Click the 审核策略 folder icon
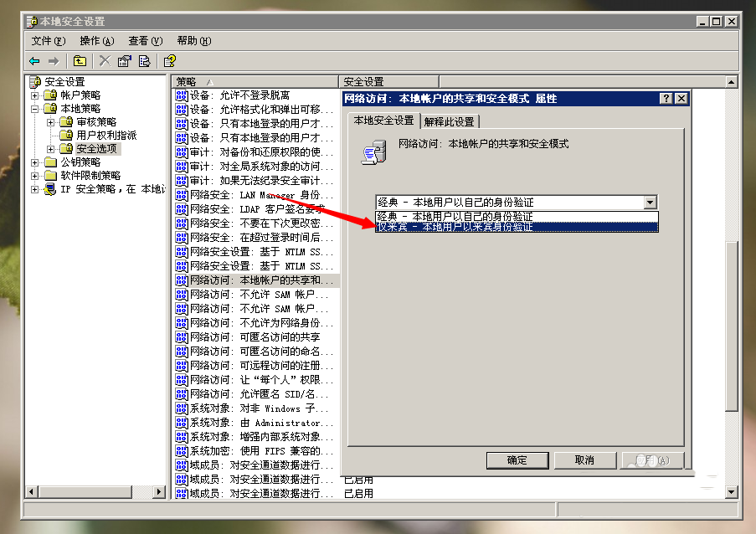 [66, 122]
